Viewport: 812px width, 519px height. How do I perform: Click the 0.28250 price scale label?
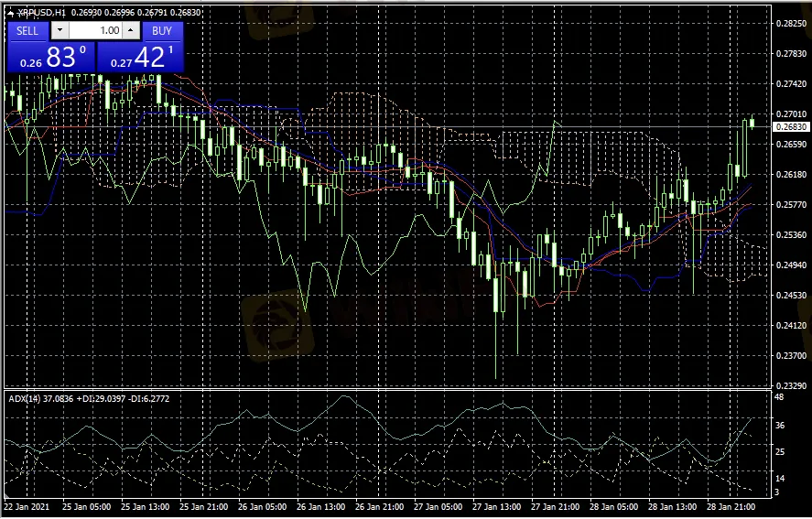tap(790, 24)
